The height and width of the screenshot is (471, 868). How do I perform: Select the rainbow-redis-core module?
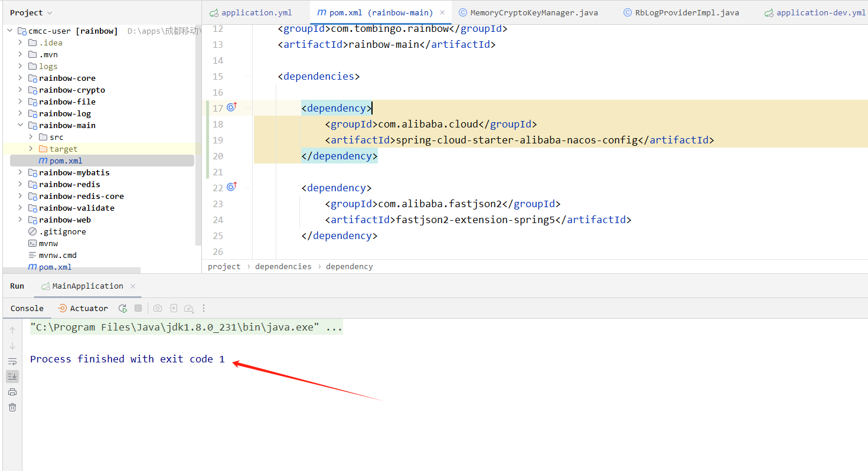click(81, 196)
